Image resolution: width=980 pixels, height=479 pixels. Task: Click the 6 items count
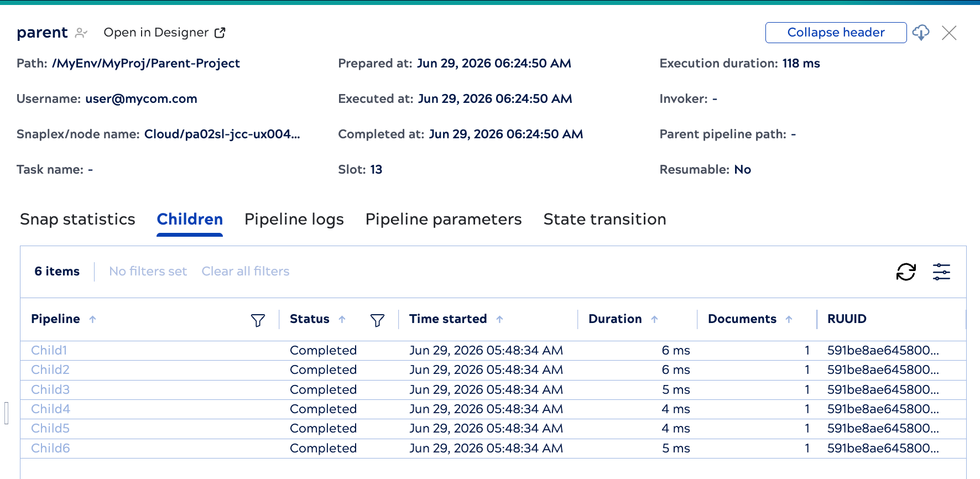pyautogui.click(x=57, y=271)
